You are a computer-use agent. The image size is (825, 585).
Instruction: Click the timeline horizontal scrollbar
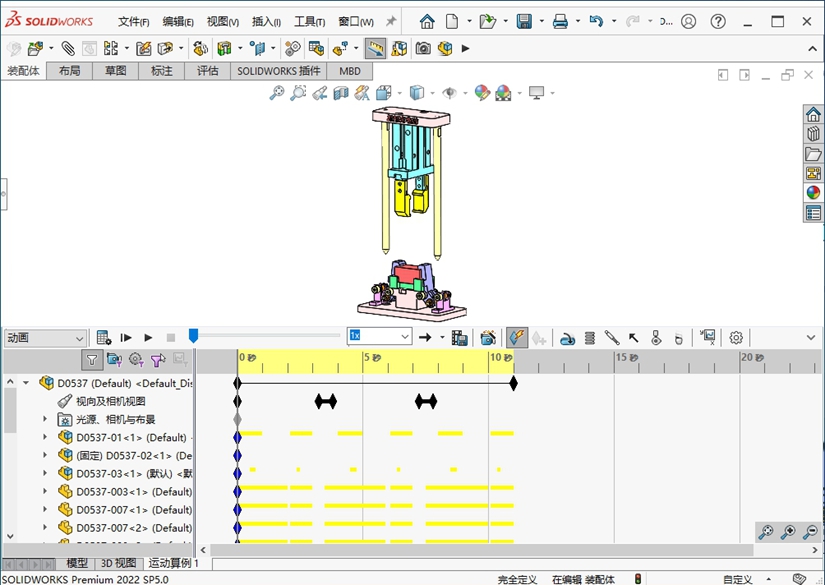(x=481, y=550)
